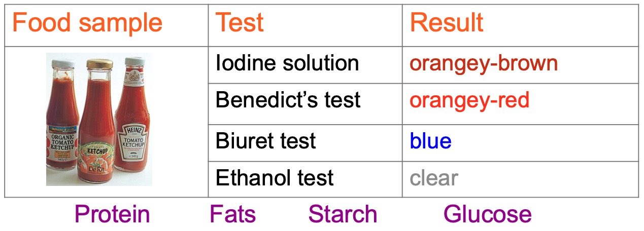Select the 'Food sample' column header
The image size is (644, 231).
click(x=87, y=23)
